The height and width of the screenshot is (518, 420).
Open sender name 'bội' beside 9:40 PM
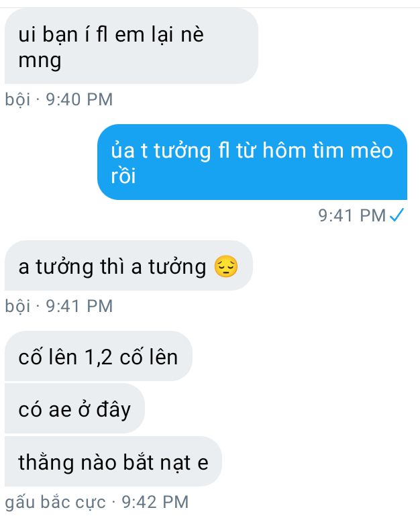click(x=17, y=99)
